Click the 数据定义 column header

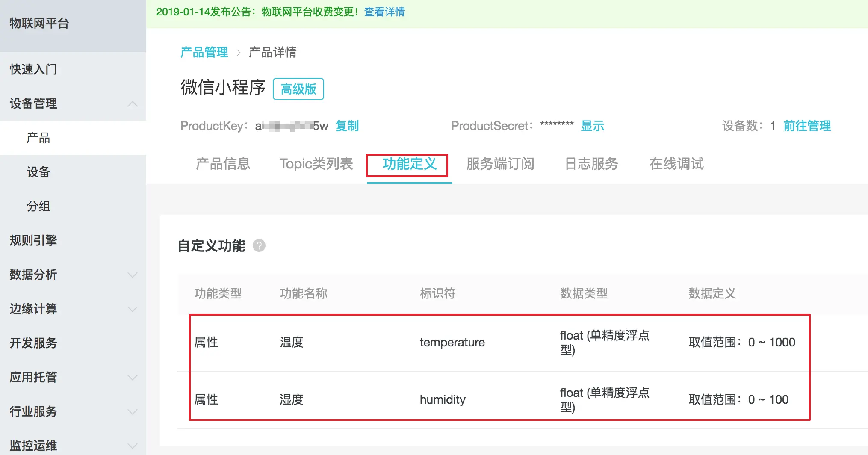pos(712,293)
